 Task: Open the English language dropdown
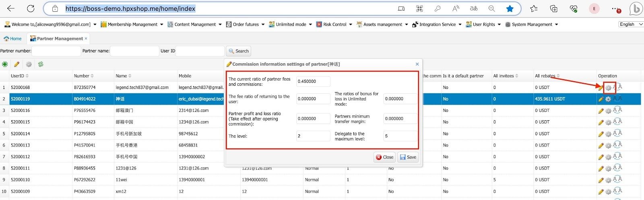630,25
